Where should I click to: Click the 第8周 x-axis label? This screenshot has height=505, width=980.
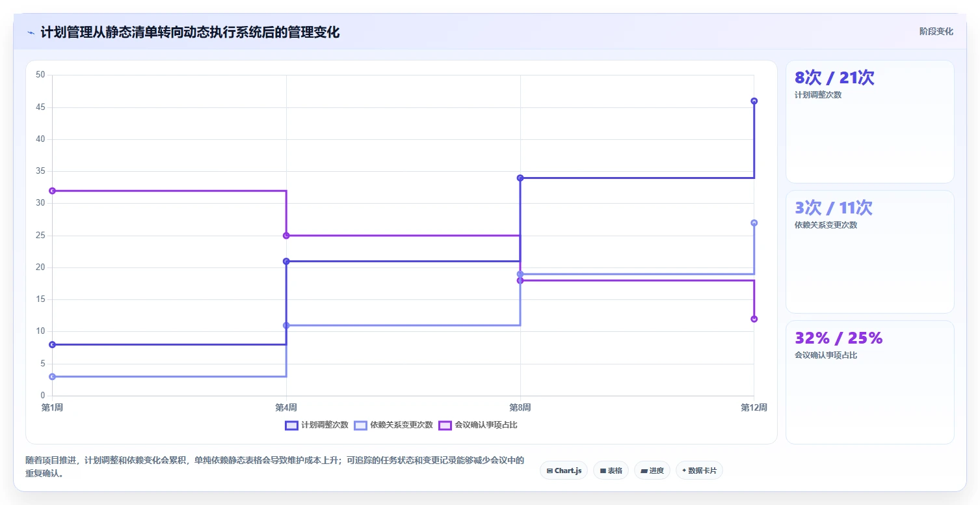click(x=520, y=407)
